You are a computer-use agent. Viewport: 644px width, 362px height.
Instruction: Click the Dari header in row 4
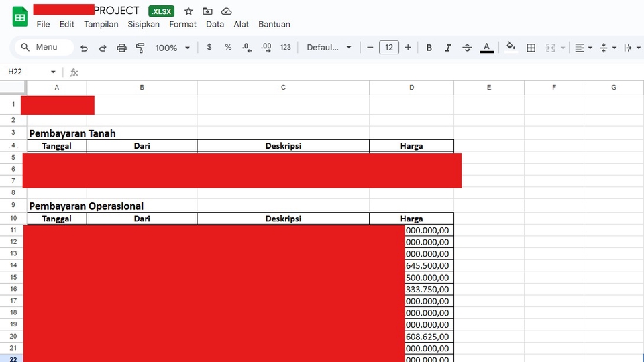142,146
